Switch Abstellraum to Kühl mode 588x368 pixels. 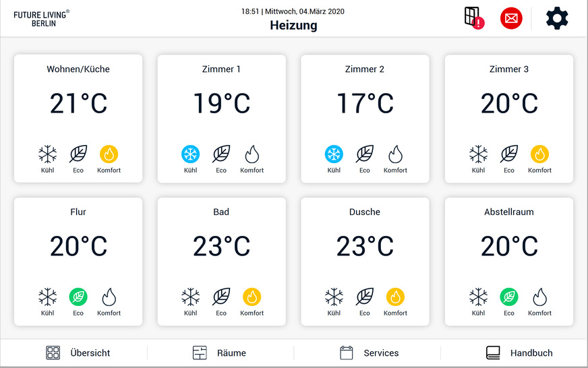(478, 297)
